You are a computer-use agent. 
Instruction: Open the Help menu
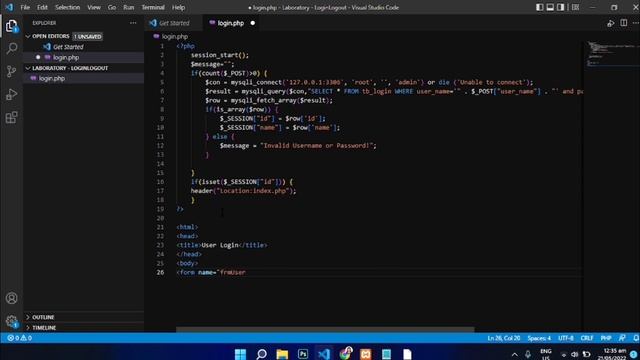[x=178, y=7]
